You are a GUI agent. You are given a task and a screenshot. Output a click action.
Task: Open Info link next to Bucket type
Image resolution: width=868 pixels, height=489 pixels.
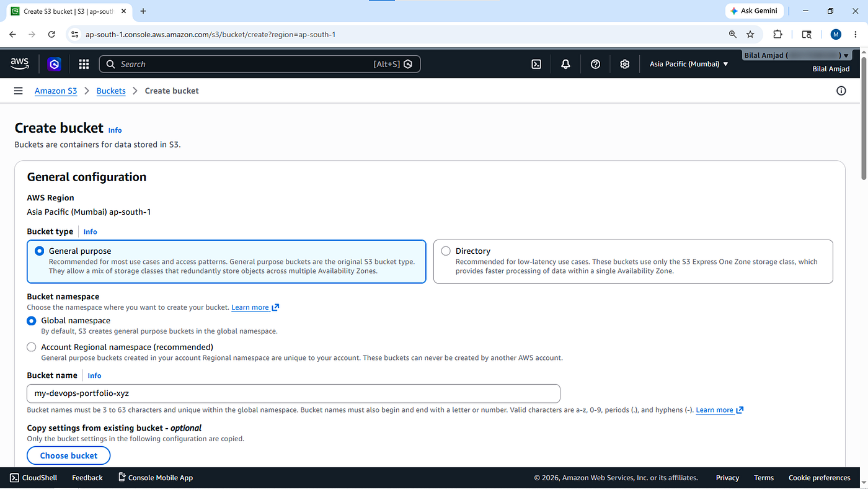point(91,231)
